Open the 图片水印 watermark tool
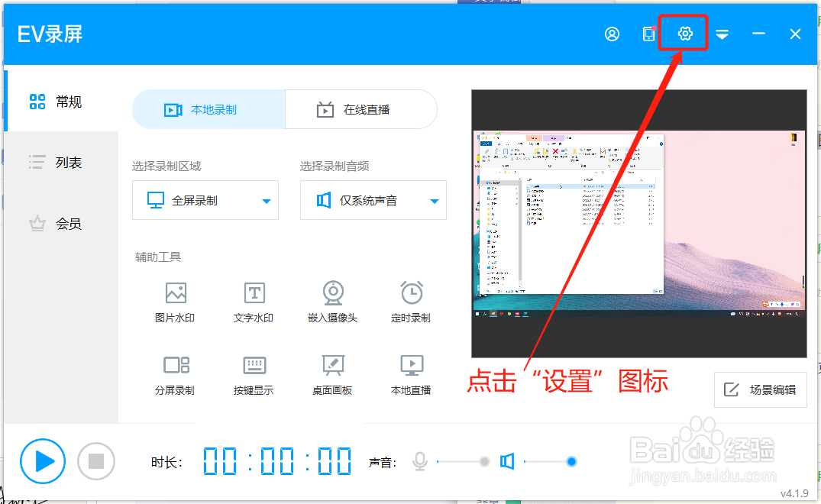 (x=175, y=300)
